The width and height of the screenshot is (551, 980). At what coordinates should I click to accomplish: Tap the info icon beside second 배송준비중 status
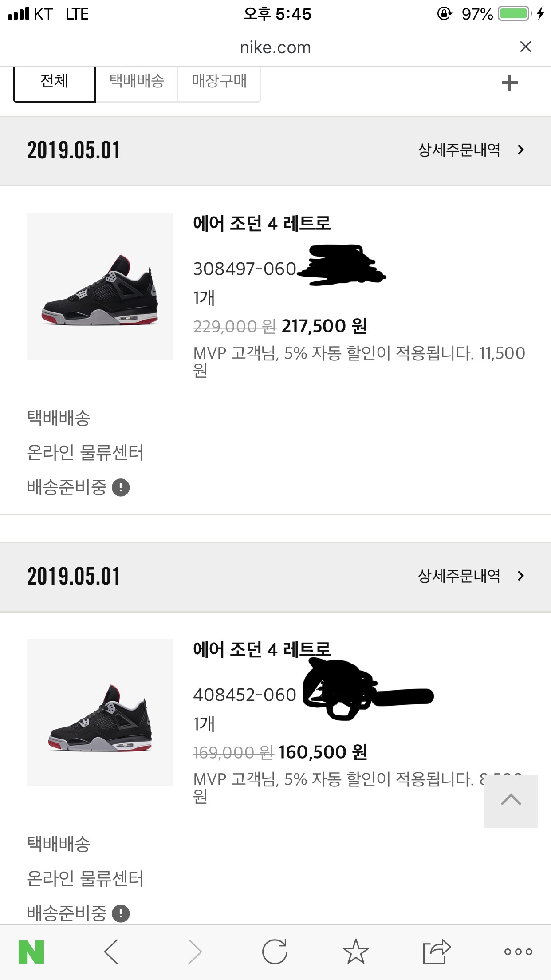click(x=121, y=913)
